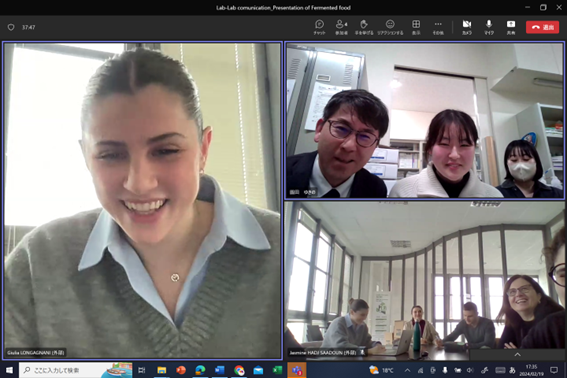Raise your hand in the meeting

click(x=364, y=27)
